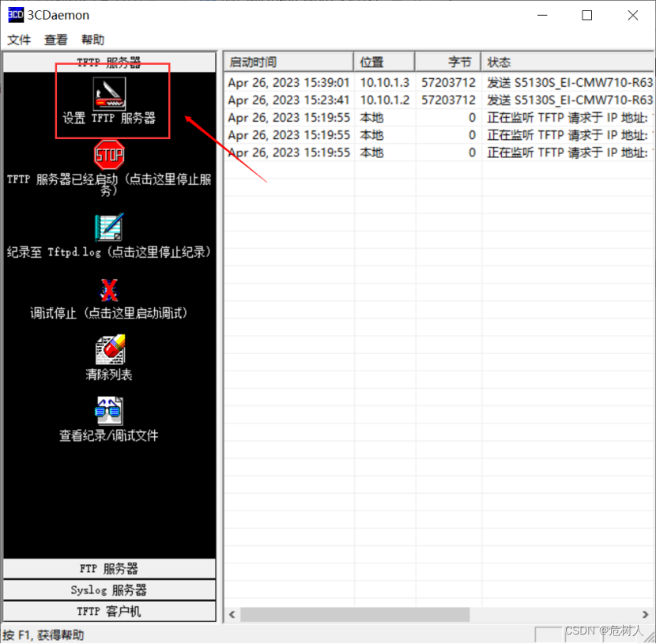Screen dimensions: 656x644
Task: Click the 发送 S5130S status for 10.10.1.3
Action: point(569,83)
